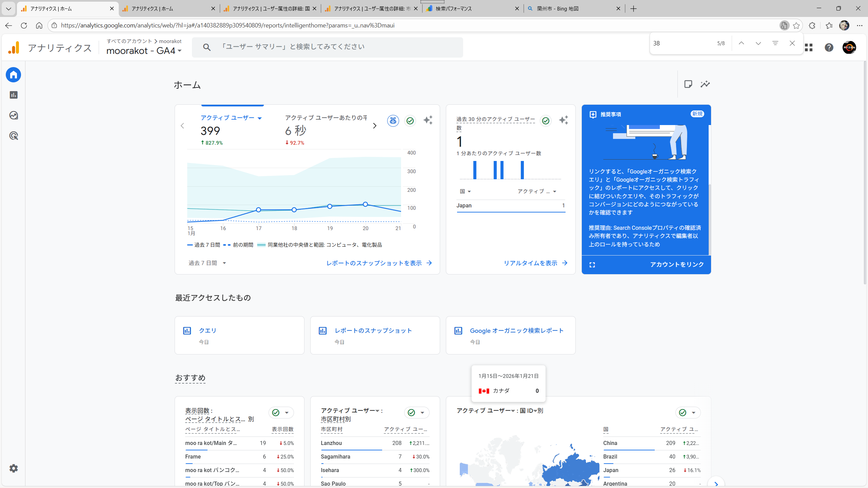Open the Explore icon in left sidebar
Screen dimensions: 868x488
tap(14, 116)
